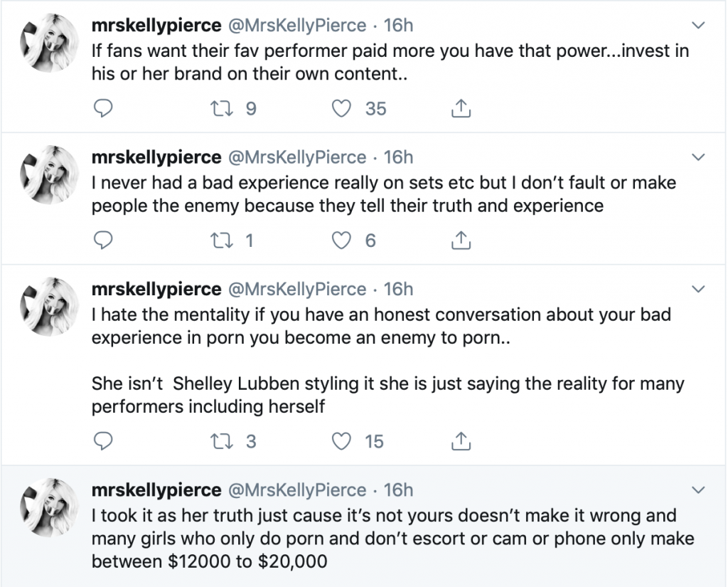
Task: Expand the menu chevron on the second tweet
Action: click(x=699, y=157)
